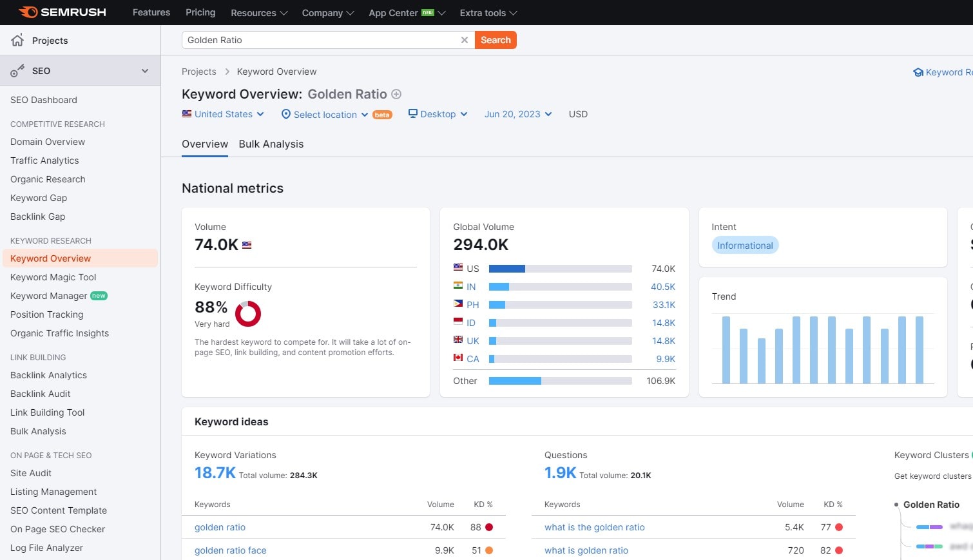Select Keyword Overview in sidebar
Viewport: 973px width, 560px height.
(x=80, y=258)
